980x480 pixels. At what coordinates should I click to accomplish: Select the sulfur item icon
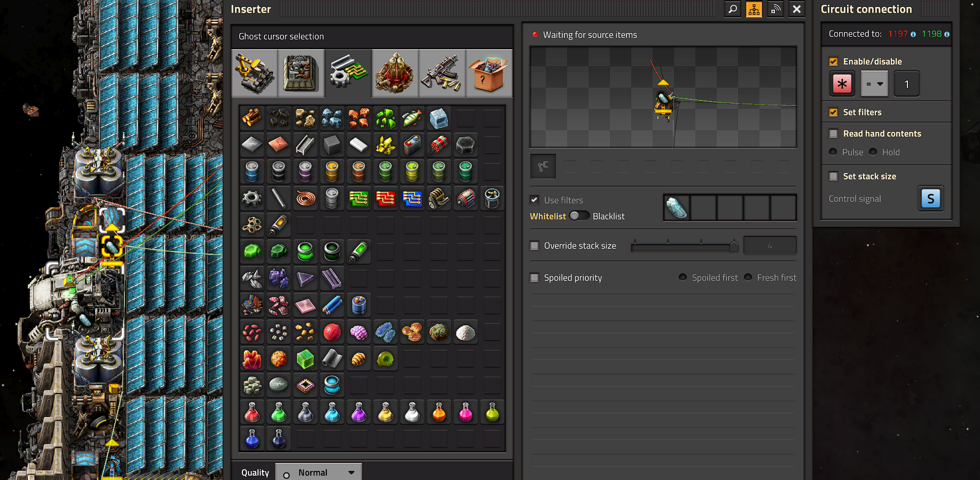click(386, 145)
